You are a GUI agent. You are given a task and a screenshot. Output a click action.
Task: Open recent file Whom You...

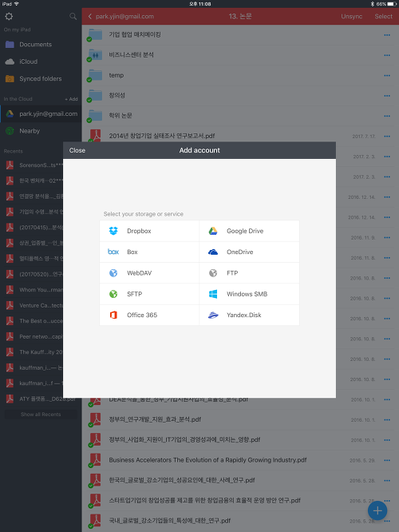tap(34, 290)
